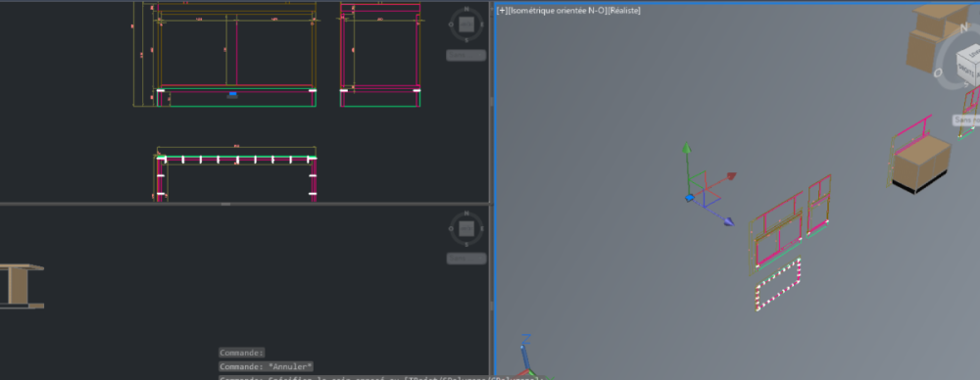The width and height of the screenshot is (980, 380).
Task: Click the Commande: *Annuler* history line
Action: [x=267, y=367]
